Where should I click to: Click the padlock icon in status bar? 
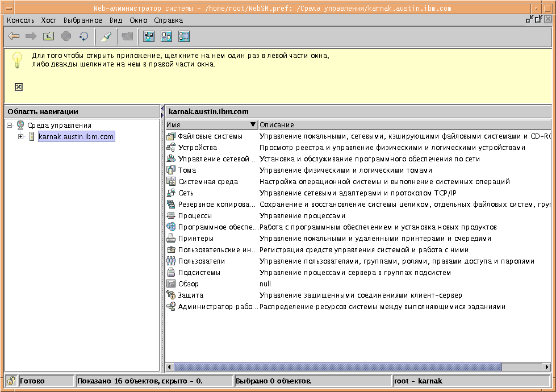[x=11, y=381]
